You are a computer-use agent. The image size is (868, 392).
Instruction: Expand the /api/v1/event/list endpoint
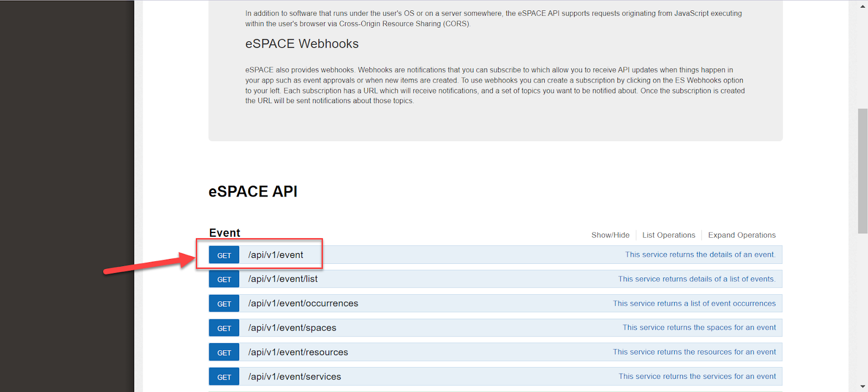click(283, 279)
